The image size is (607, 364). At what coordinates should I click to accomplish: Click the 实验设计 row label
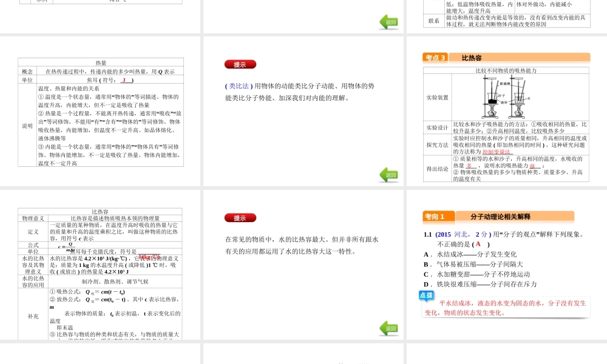pos(438,127)
